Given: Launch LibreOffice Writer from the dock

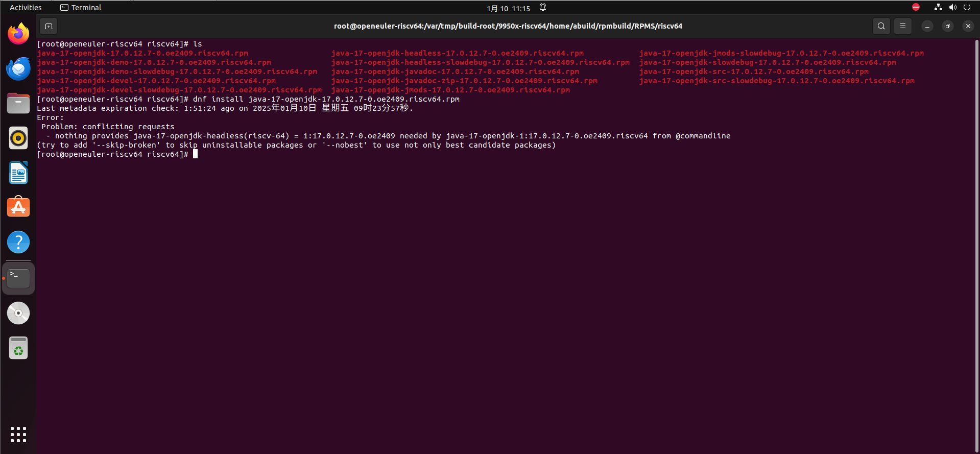Looking at the screenshot, I should click(18, 173).
